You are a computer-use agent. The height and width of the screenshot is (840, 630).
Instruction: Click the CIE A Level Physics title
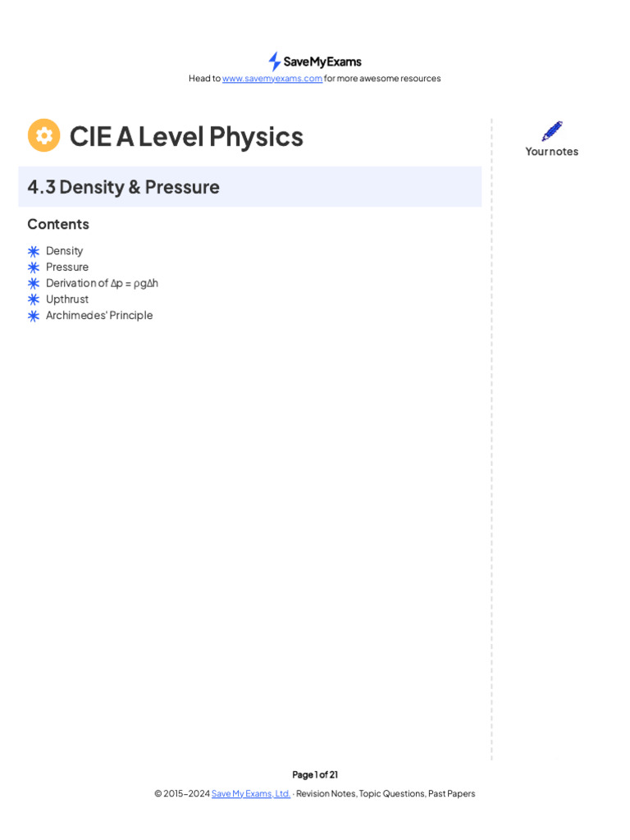coord(186,136)
